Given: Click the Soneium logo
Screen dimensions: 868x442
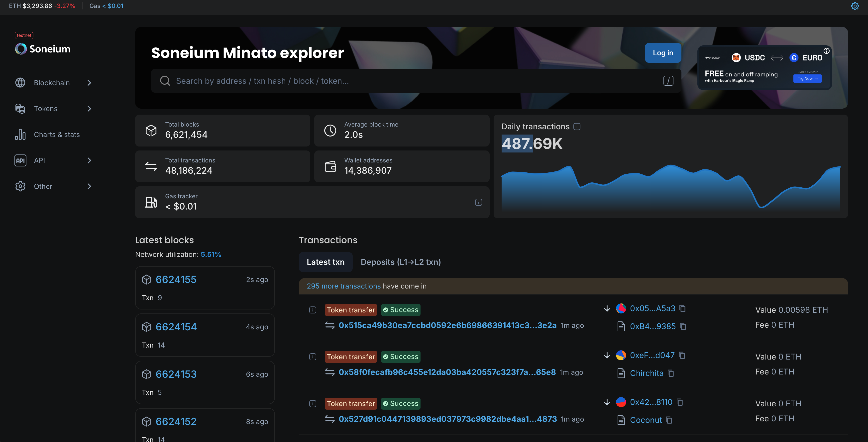Looking at the screenshot, I should click(x=43, y=49).
